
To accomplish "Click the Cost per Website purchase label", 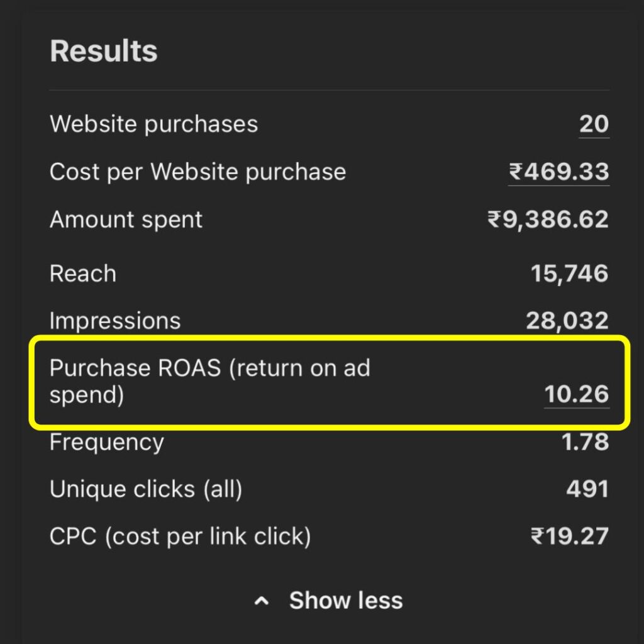I will (197, 172).
